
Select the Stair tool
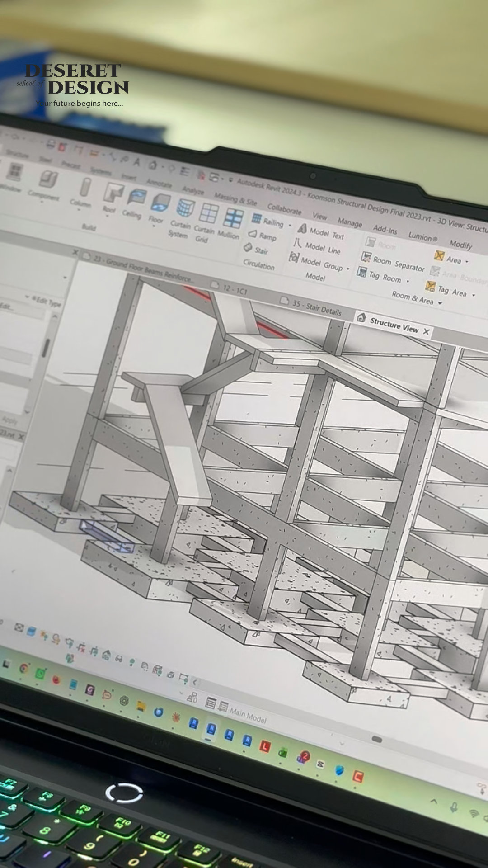coord(256,249)
